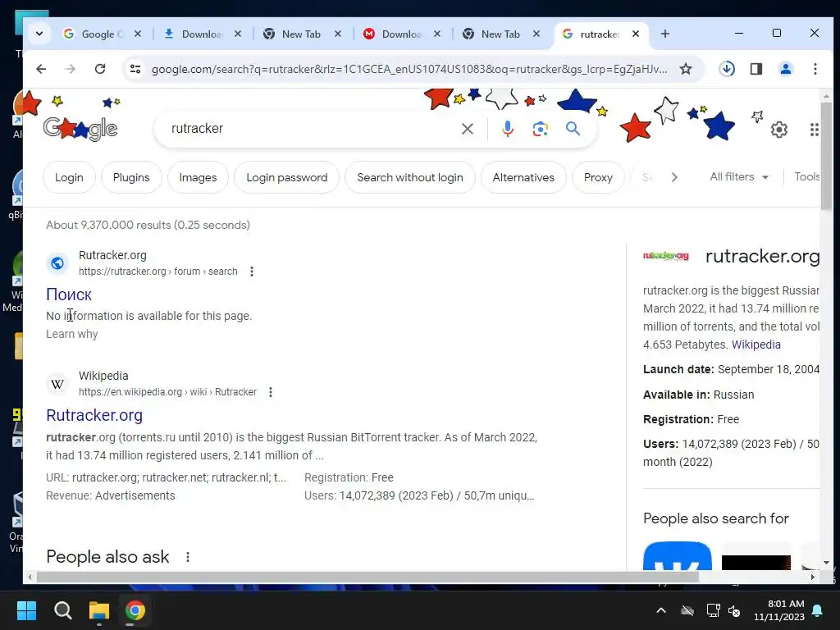Open the Поиск search result
This screenshot has height=630, width=840.
pyautogui.click(x=69, y=294)
